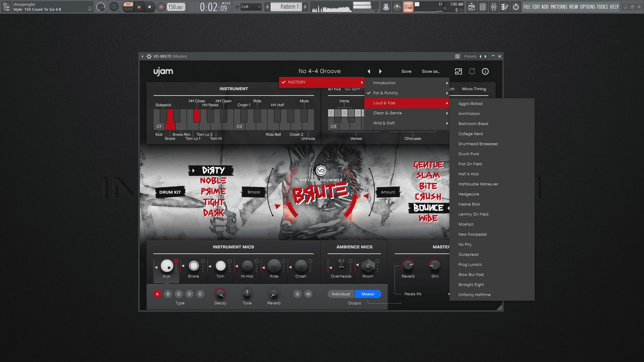Choose the Straight Eight style
The image size is (644, 362).
(492, 285)
